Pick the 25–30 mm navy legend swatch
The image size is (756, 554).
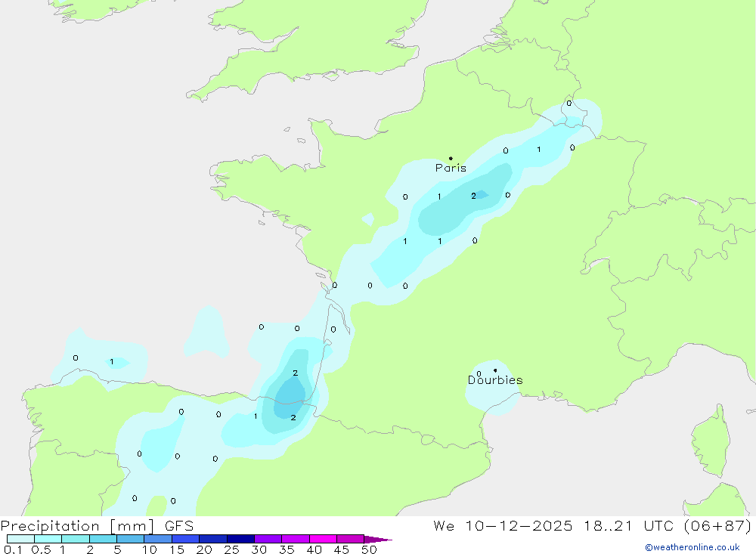tap(240, 539)
